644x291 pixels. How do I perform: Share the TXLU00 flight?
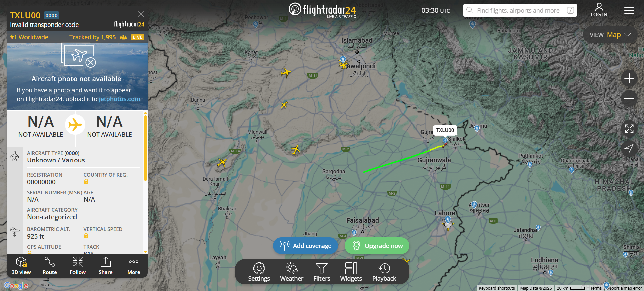point(105,265)
